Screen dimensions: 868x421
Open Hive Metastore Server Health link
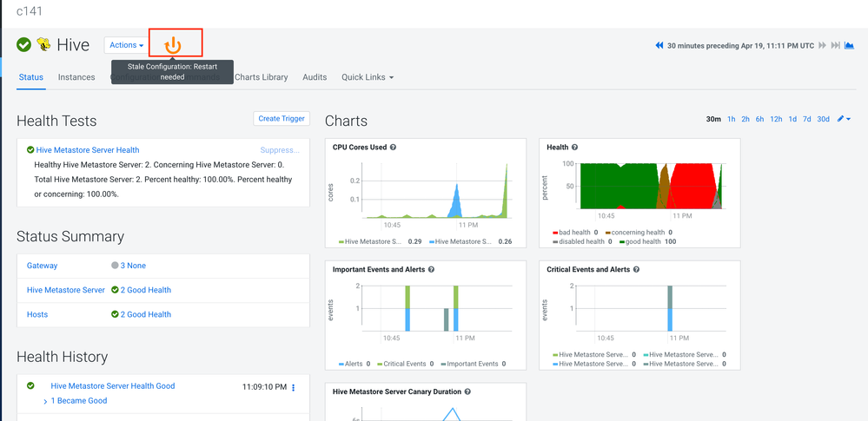pos(87,150)
